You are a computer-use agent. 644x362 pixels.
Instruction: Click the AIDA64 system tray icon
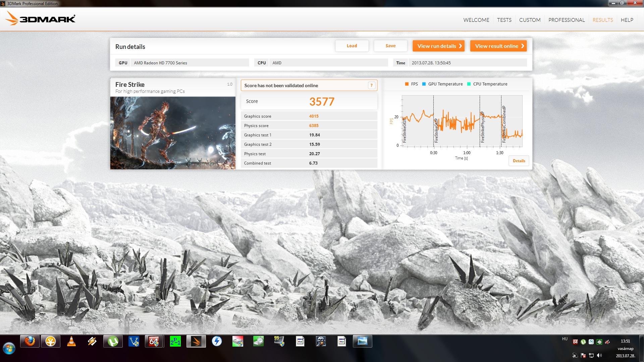click(575, 342)
